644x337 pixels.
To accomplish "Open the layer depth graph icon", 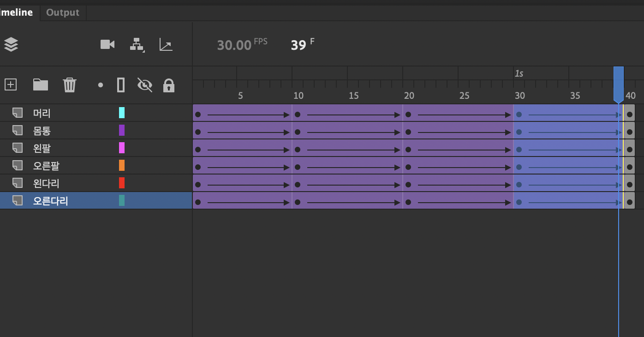I will click(x=166, y=44).
